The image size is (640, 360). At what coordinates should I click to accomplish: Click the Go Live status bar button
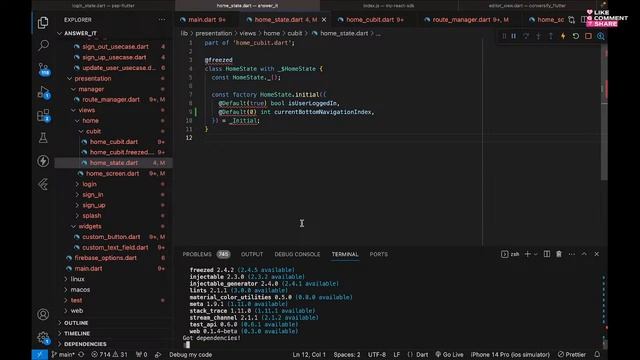point(449,355)
